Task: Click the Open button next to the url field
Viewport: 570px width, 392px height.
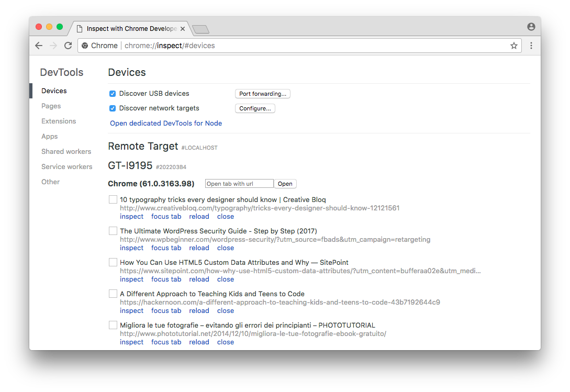Action: coord(285,184)
